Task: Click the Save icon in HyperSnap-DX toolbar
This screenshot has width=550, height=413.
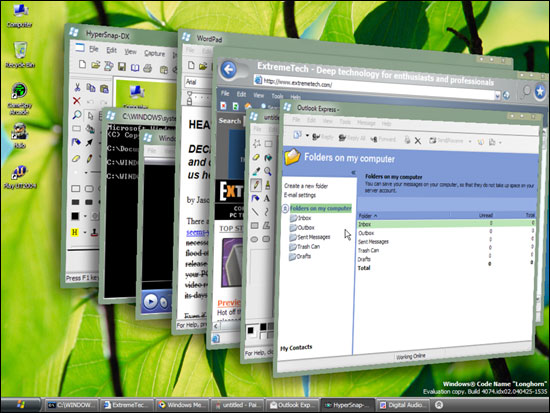Action: click(x=122, y=66)
